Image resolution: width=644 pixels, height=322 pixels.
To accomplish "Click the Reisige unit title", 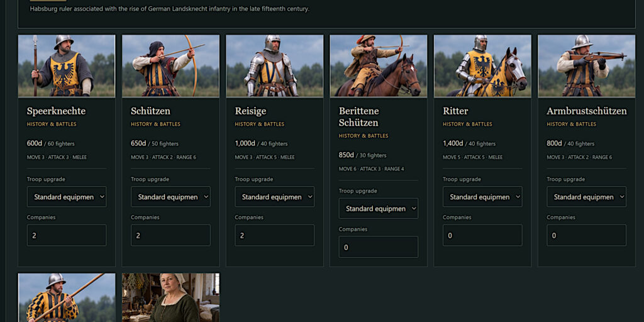I will click(250, 111).
